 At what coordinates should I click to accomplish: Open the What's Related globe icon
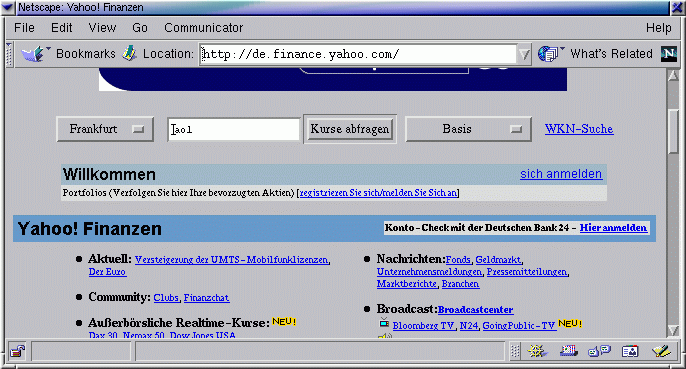click(549, 54)
